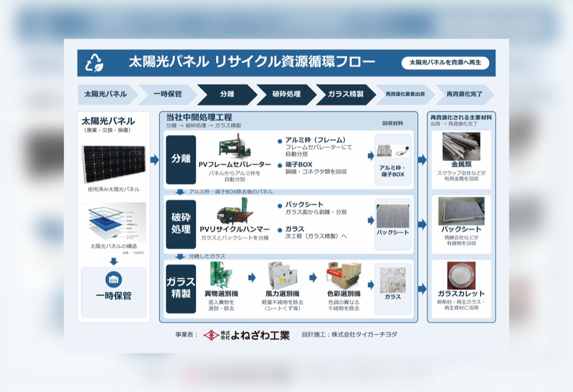The height and width of the screenshot is (392, 573).
Task: Select the 一時保管 flow step
Action: pyautogui.click(x=167, y=94)
